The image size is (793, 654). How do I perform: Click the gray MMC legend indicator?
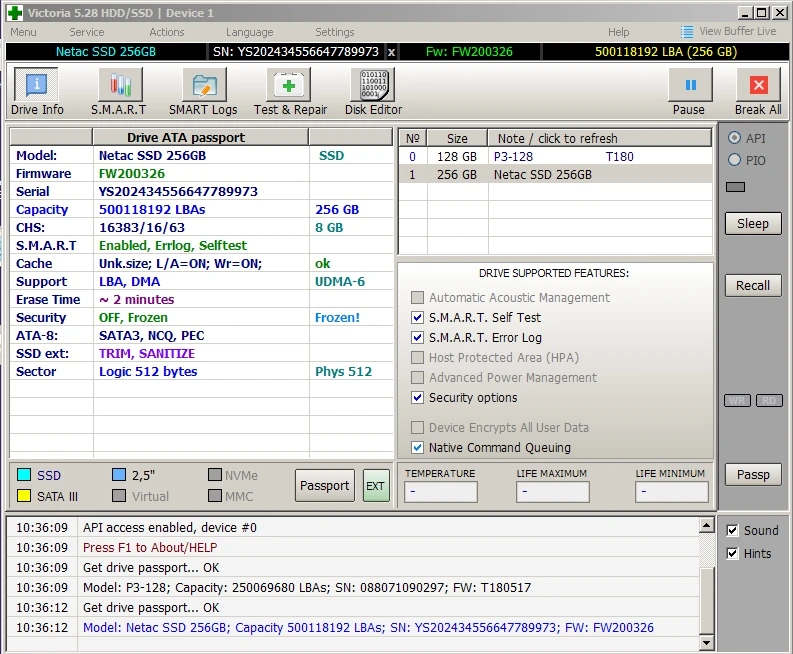point(215,495)
